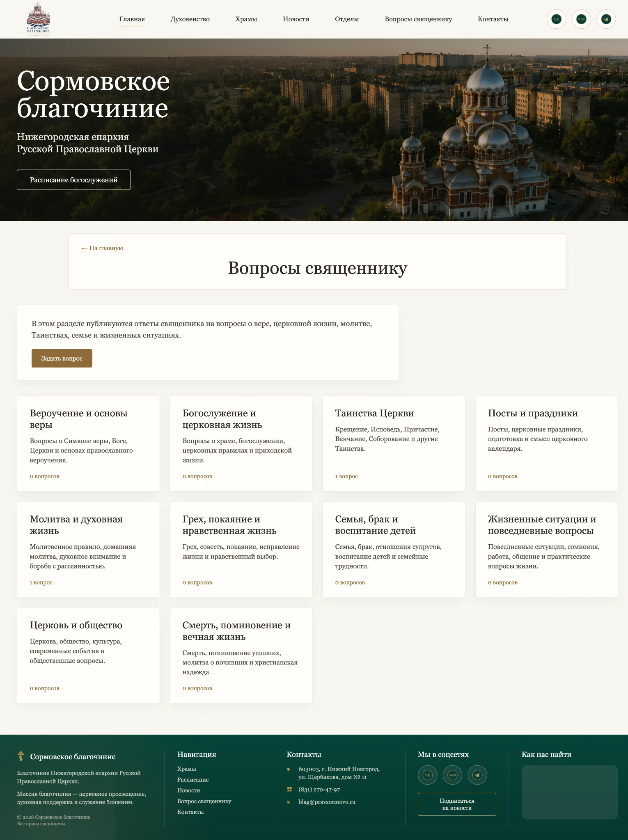Open the Посты и праздники card
Image resolution: width=628 pixels, height=840 pixels.
click(546, 443)
